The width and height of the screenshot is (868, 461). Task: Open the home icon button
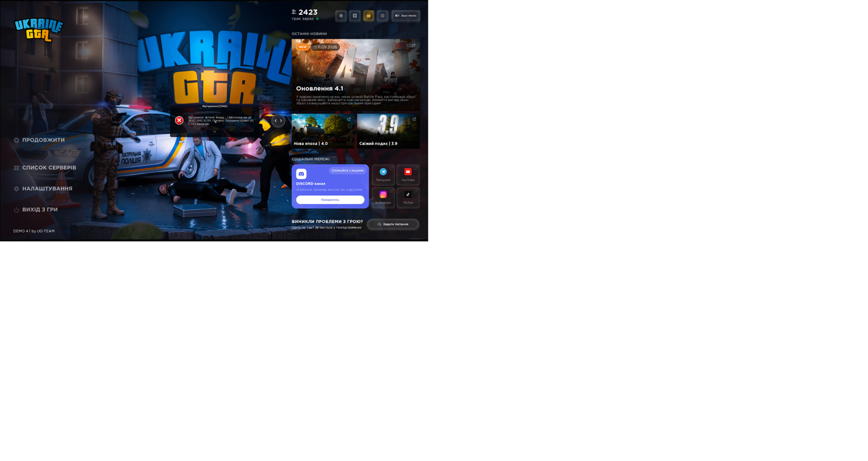(341, 16)
